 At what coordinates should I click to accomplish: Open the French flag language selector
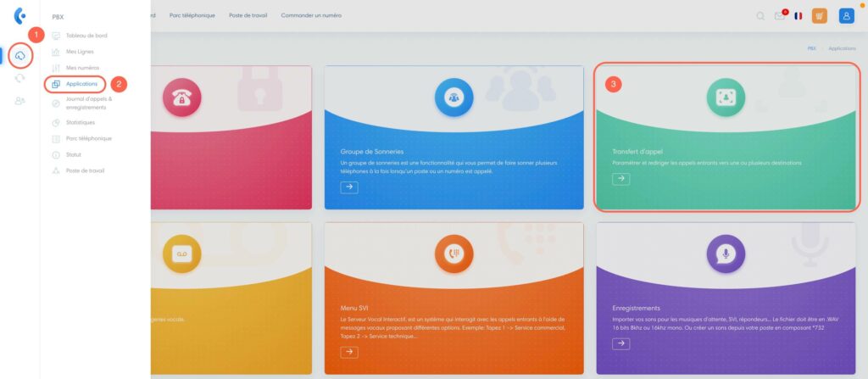pyautogui.click(x=798, y=15)
